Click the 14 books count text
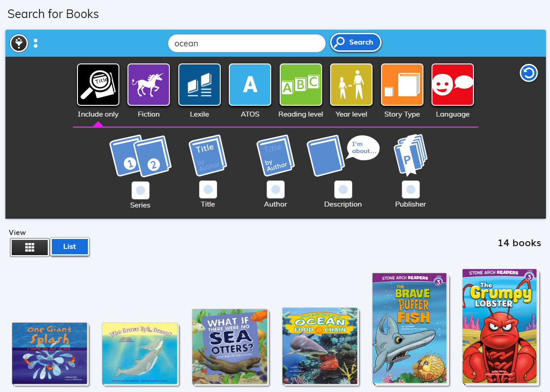Viewport: 550px width, 392px height. [x=519, y=243]
